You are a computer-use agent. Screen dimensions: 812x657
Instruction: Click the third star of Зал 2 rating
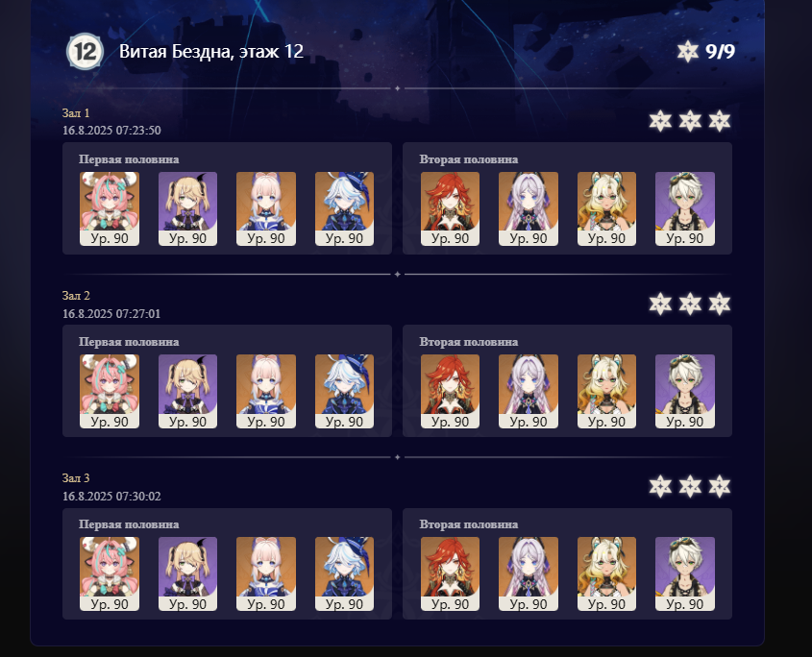720,304
